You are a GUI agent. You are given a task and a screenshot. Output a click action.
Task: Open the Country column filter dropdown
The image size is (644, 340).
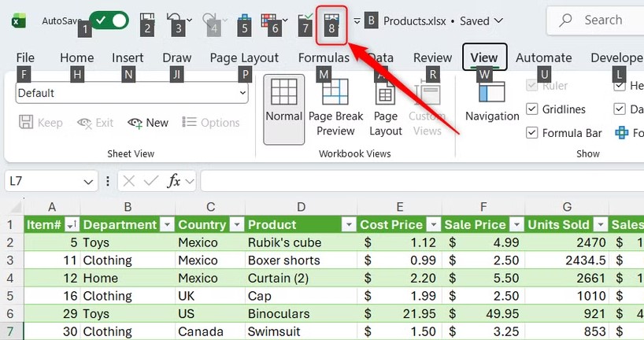236,224
